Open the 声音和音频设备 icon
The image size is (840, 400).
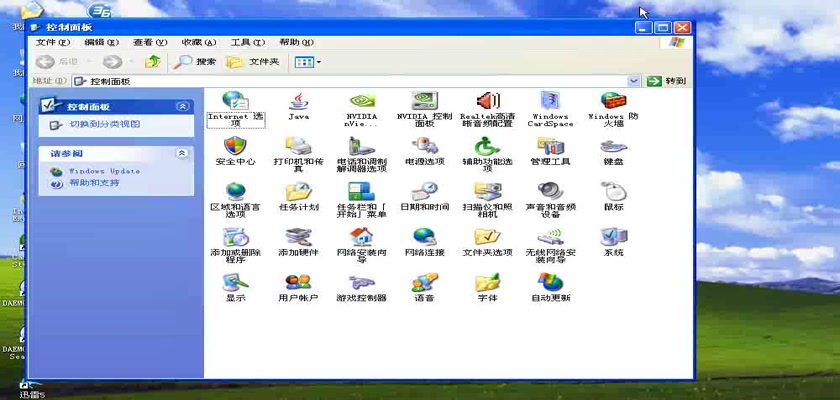tap(550, 191)
